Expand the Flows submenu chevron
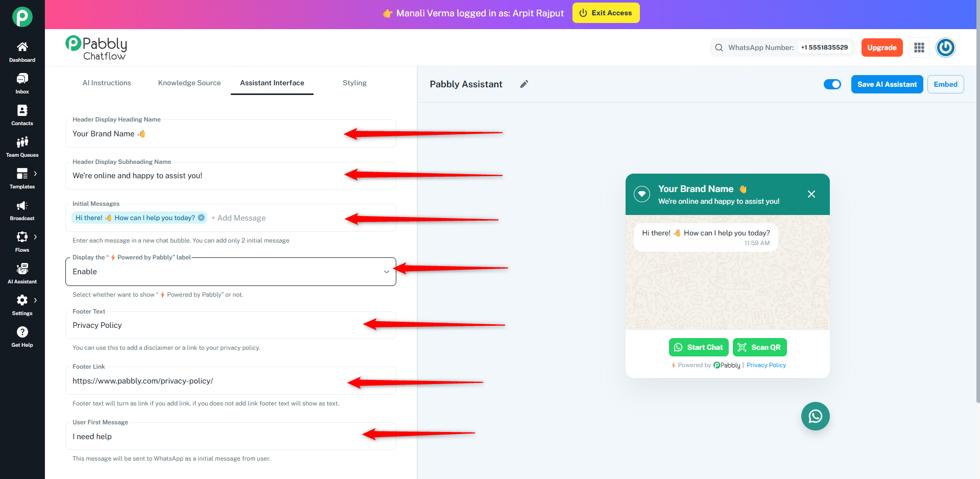 click(x=35, y=237)
